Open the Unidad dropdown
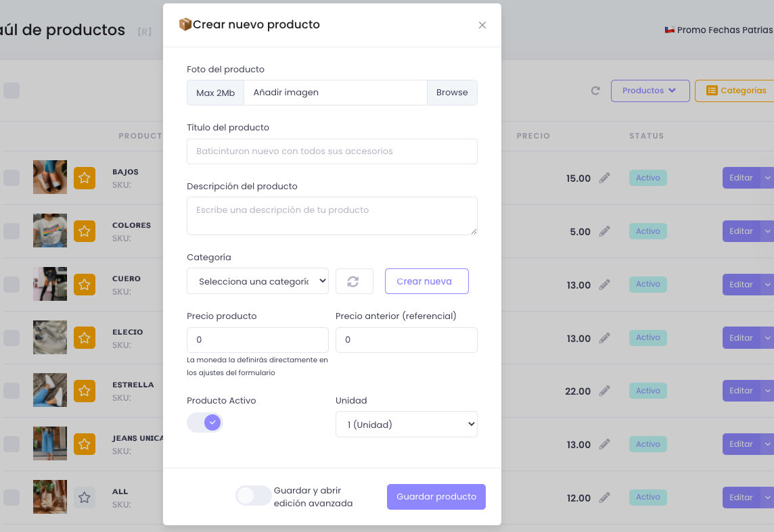Screen dimensions: 774x532 pyautogui.click(x=406, y=424)
